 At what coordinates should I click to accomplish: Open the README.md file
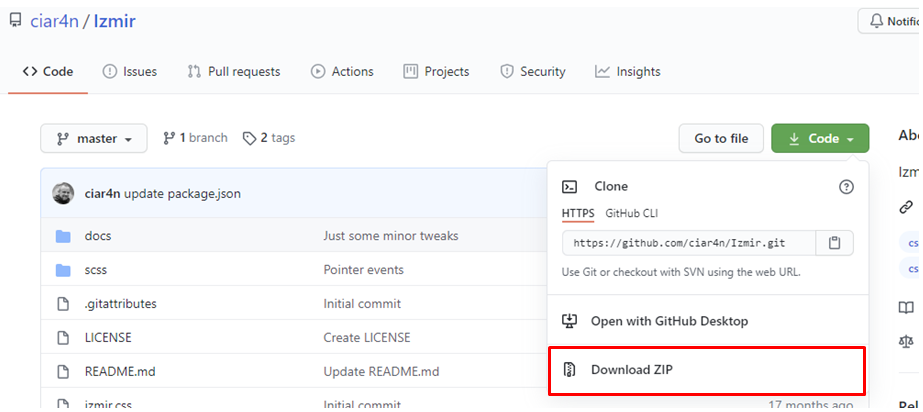point(120,372)
